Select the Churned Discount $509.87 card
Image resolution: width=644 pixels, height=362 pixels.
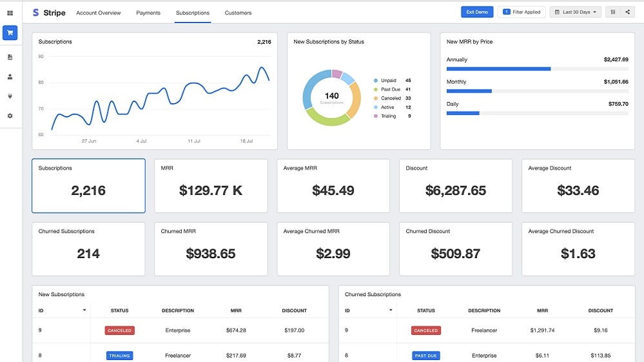(x=456, y=249)
